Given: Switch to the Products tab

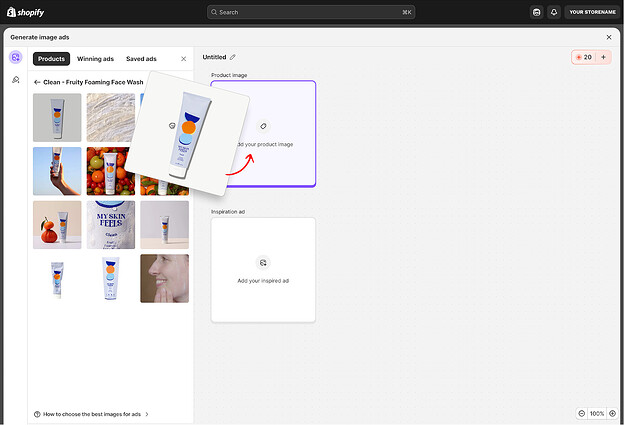Looking at the screenshot, I should 51,58.
